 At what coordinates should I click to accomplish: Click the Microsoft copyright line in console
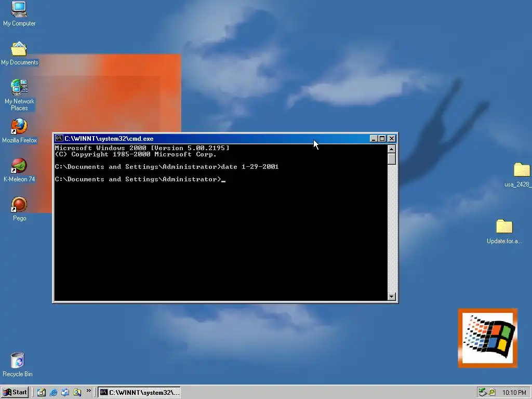[136, 154]
